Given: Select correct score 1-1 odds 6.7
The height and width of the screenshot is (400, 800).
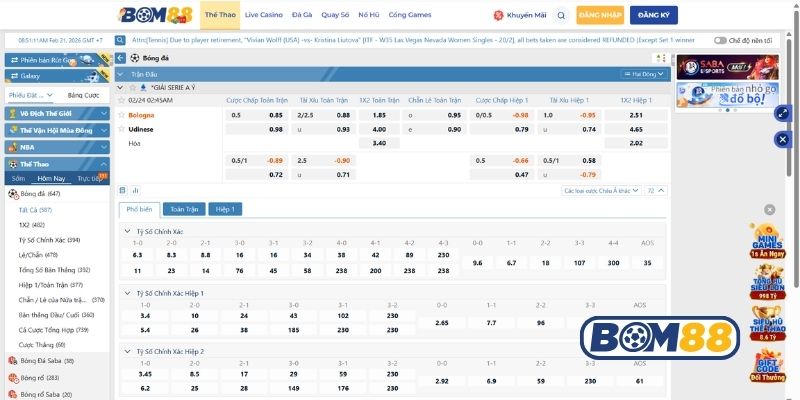Looking at the screenshot, I should (511, 263).
